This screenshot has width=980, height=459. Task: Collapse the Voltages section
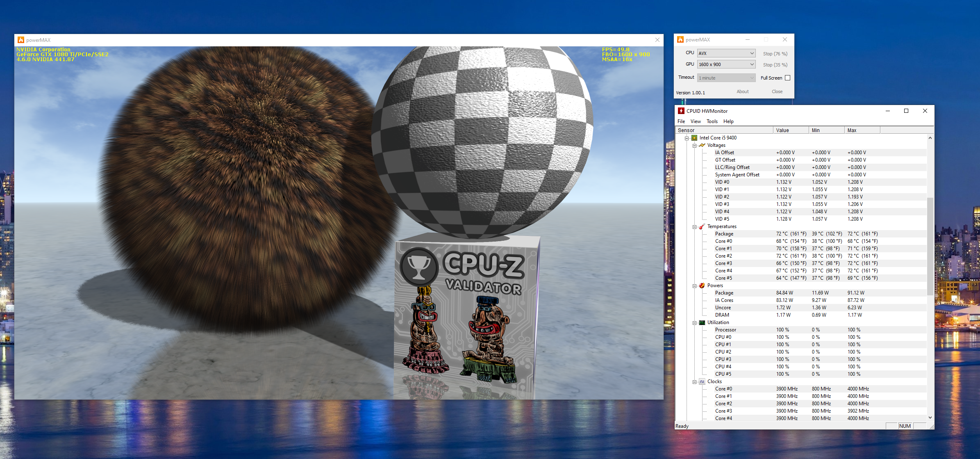pyautogui.click(x=695, y=146)
